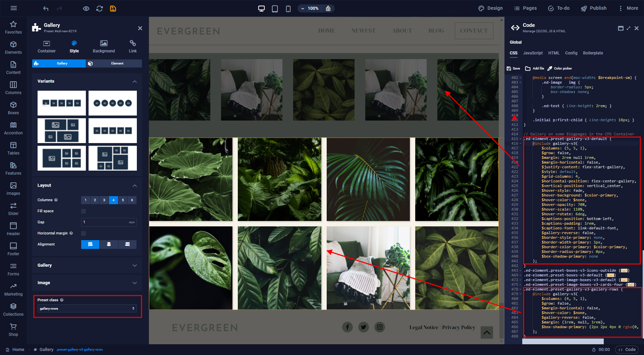The image size is (644, 355).
Task: Click the Publish button
Action: click(x=594, y=8)
